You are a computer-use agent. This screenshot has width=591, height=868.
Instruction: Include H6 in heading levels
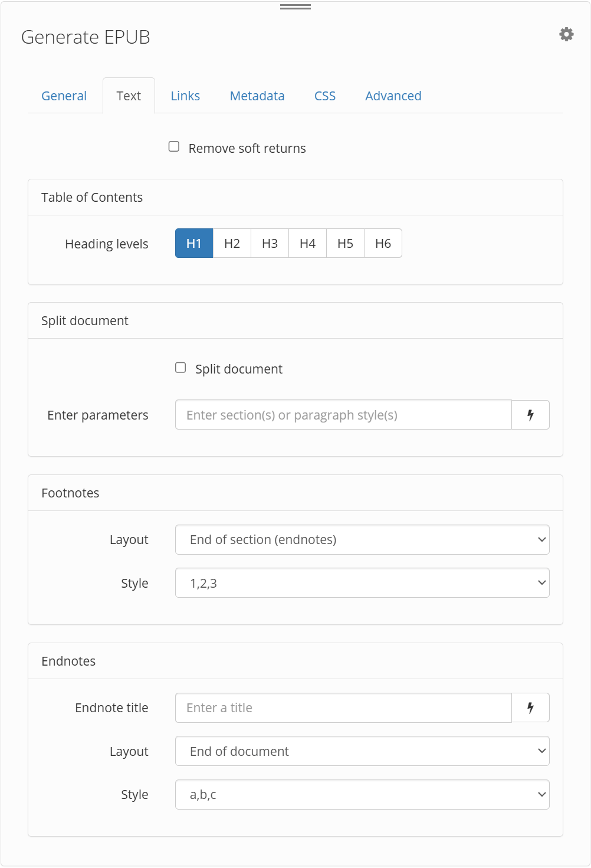pyautogui.click(x=383, y=243)
